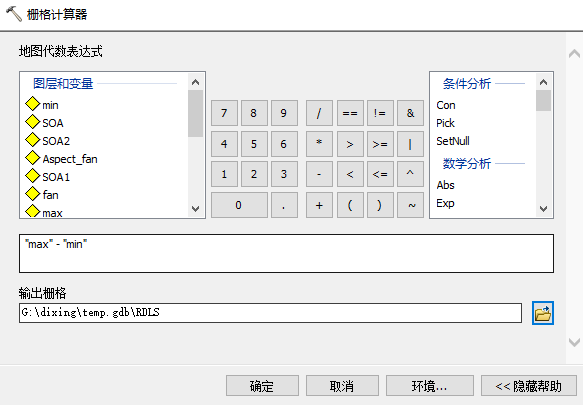Move functions list down with scroll arrow
This screenshot has height=405, width=583.
coord(544,209)
